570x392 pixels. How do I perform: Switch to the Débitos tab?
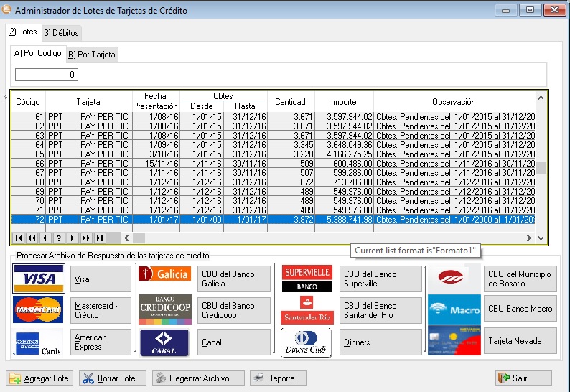coord(61,33)
